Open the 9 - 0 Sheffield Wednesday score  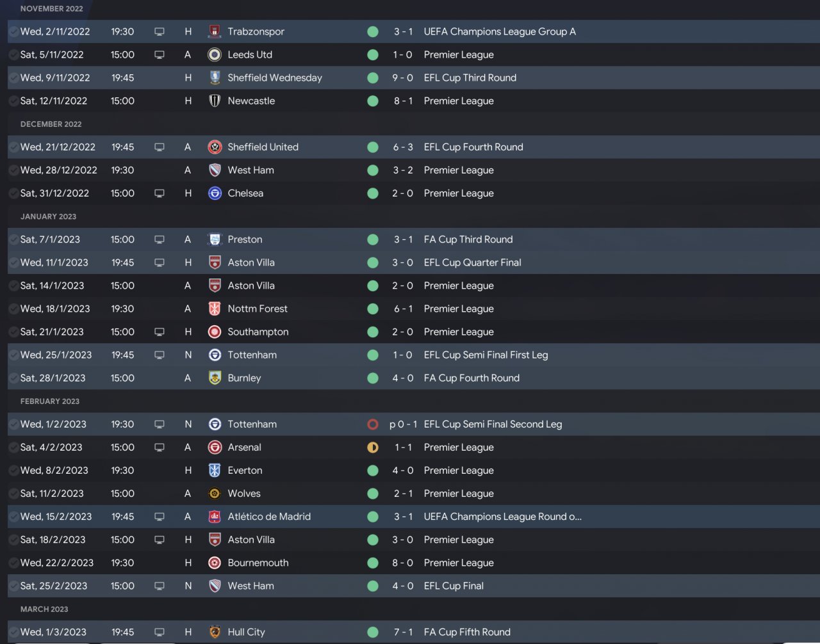[x=403, y=77]
